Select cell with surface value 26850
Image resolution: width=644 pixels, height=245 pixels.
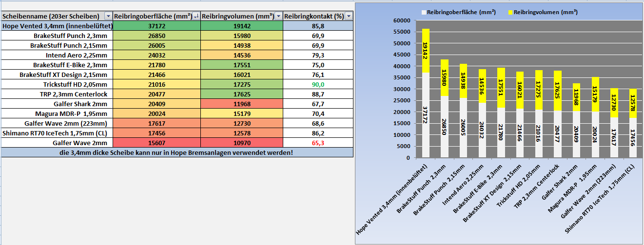156,36
